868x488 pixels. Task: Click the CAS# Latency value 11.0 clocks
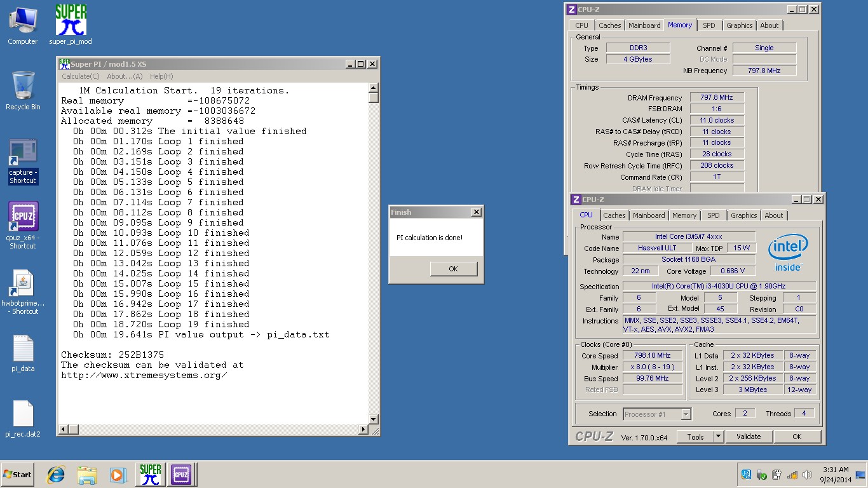(716, 120)
